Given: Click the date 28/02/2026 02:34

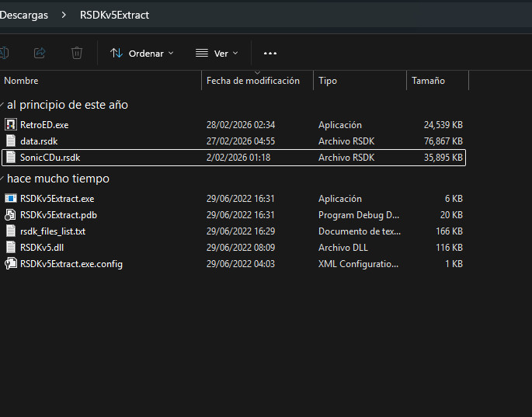Looking at the screenshot, I should [241, 125].
